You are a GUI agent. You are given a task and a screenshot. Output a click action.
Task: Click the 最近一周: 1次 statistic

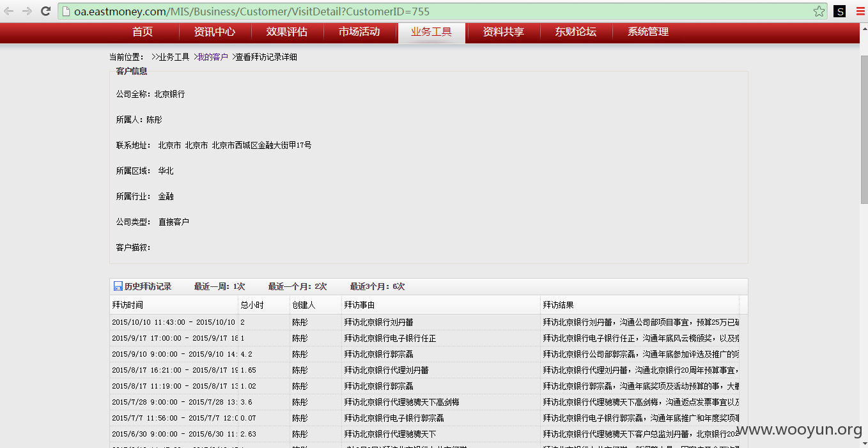click(x=219, y=286)
